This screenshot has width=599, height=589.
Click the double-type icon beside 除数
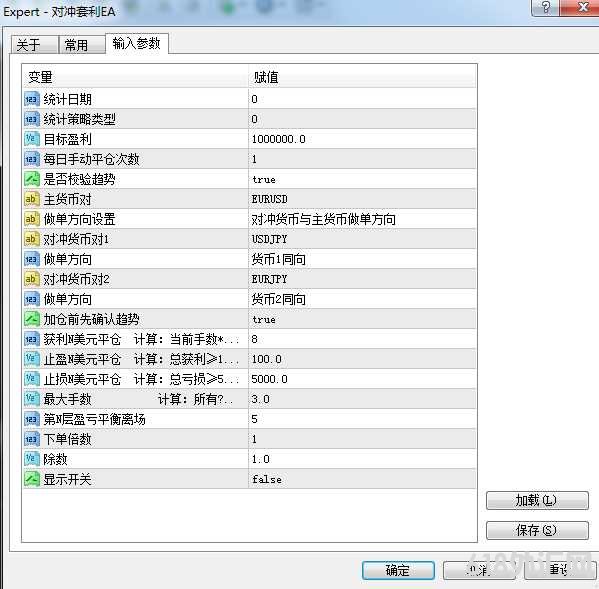click(31, 459)
